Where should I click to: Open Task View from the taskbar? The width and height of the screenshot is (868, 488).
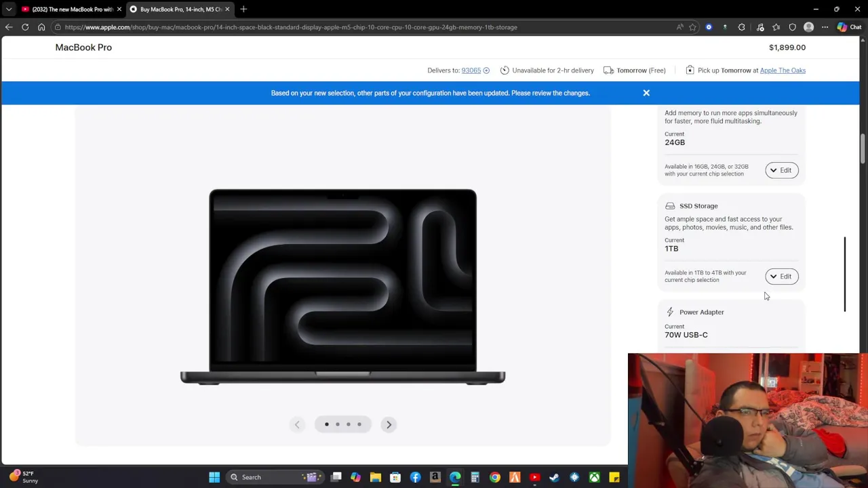(x=336, y=477)
